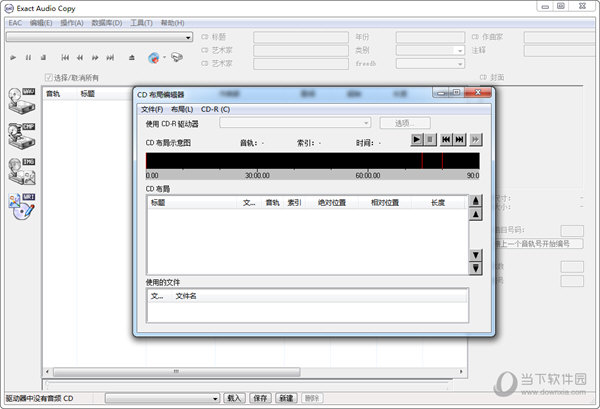The width and height of the screenshot is (600, 409).
Task: Click the 保存 button
Action: click(x=260, y=398)
